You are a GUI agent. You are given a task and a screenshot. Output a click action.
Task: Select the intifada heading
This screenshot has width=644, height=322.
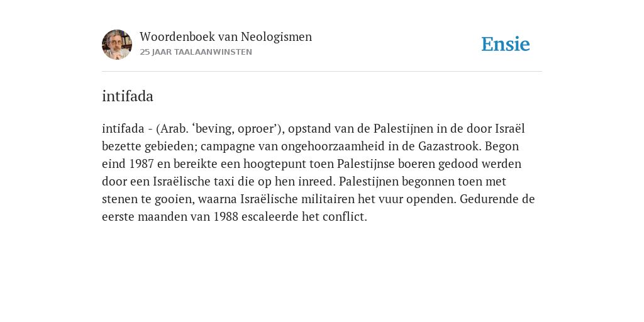128,96
